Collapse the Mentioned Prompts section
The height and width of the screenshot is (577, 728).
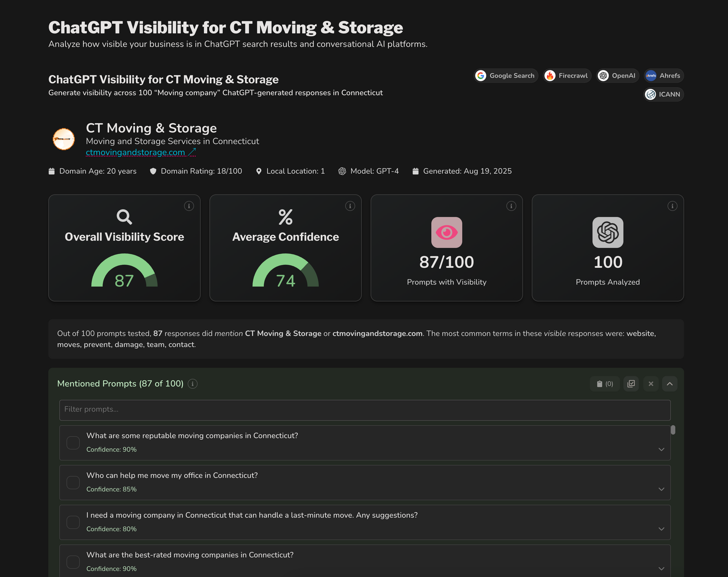click(670, 384)
